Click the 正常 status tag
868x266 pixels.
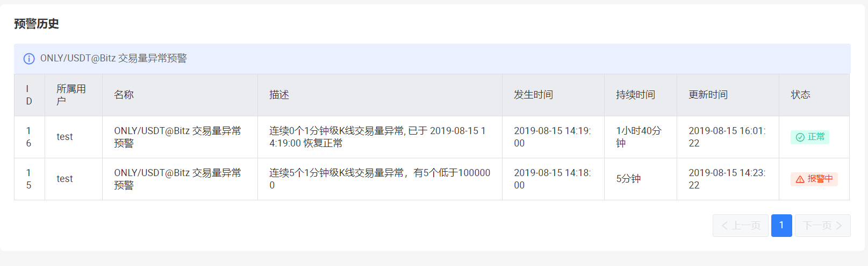point(810,137)
